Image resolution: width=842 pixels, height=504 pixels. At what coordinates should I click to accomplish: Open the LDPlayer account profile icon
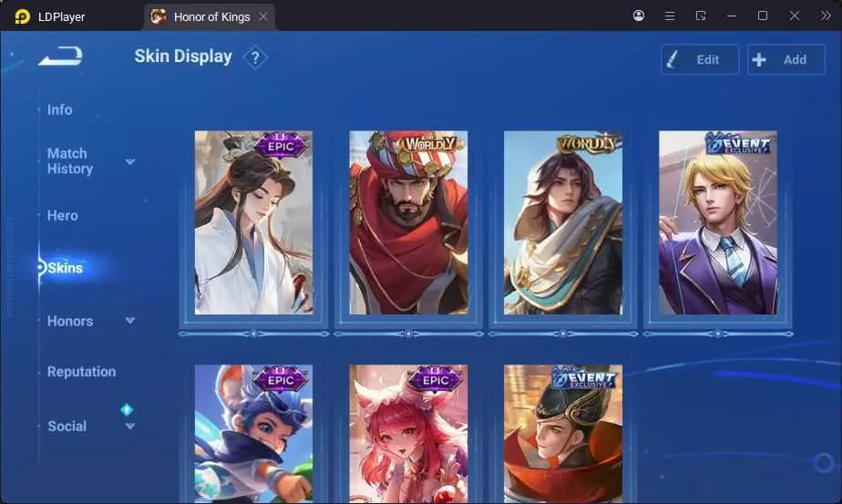[x=639, y=15]
